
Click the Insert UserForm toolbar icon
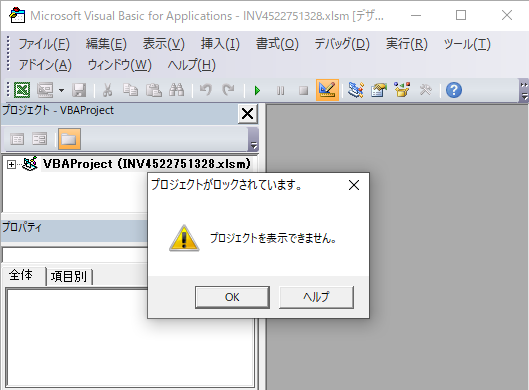click(x=45, y=90)
